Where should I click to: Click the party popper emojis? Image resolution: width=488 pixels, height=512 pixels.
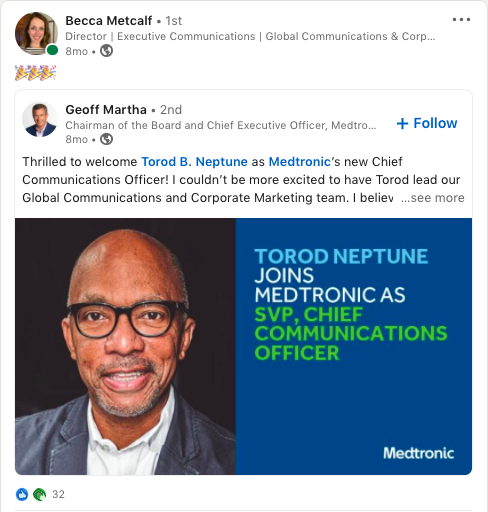point(35,73)
